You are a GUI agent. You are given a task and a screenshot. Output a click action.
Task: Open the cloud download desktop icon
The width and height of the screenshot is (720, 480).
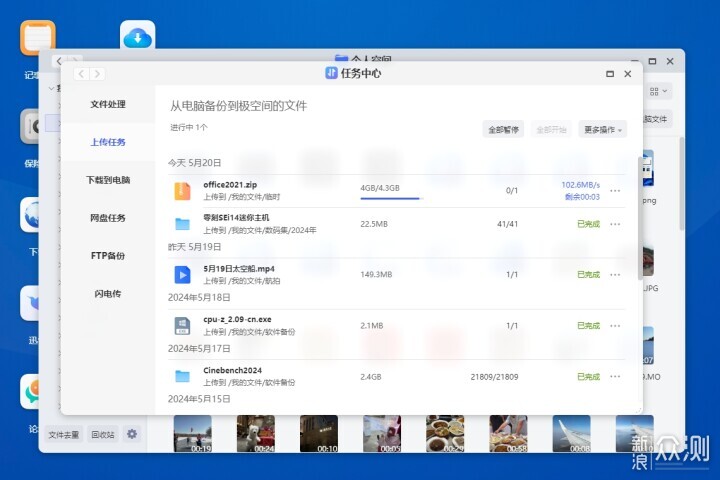[137, 38]
